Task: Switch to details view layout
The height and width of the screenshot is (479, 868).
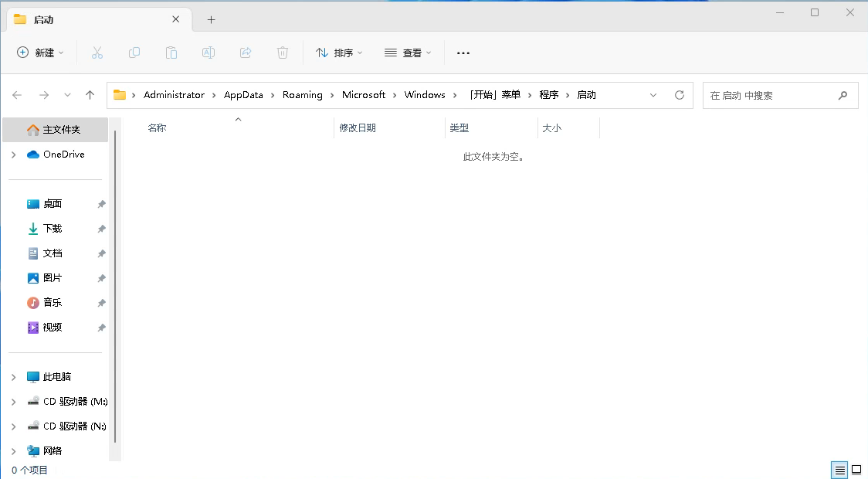Action: coord(839,470)
